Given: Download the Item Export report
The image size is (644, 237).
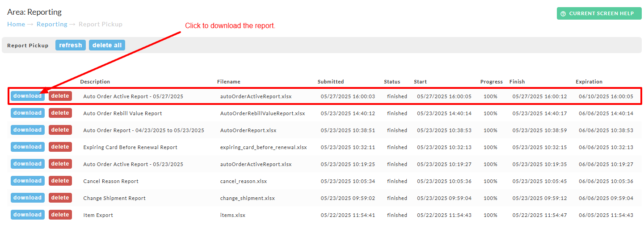Looking at the screenshot, I should pyautogui.click(x=28, y=215).
